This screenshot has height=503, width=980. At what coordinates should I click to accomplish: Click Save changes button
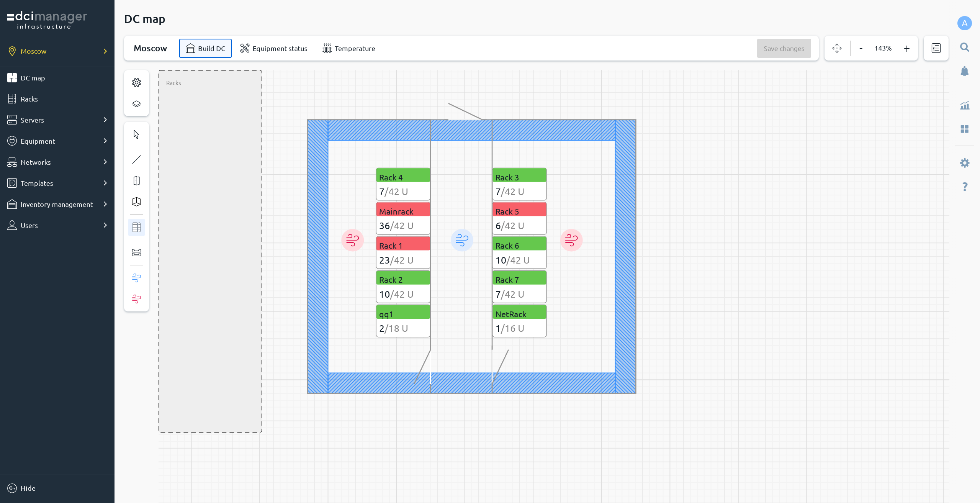784,48
